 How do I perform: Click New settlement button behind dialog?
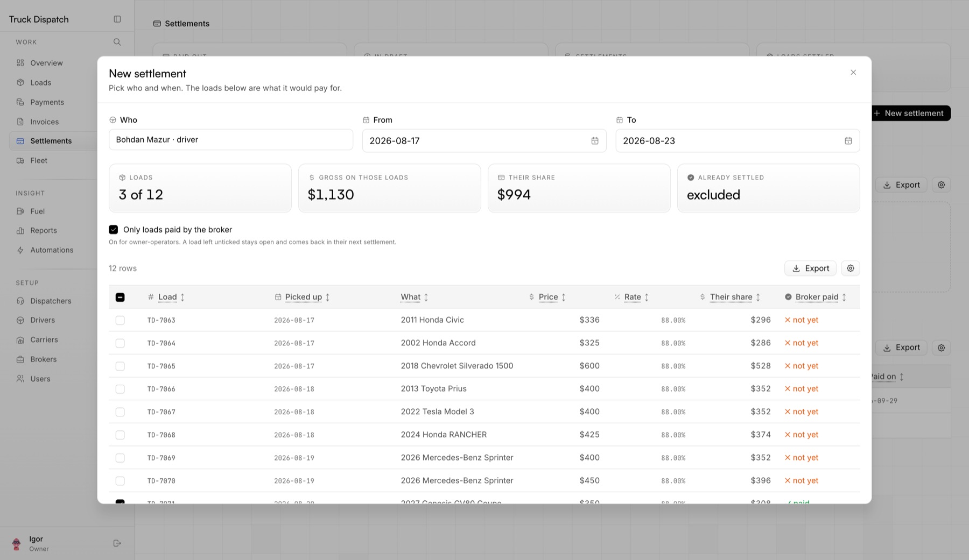coord(911,113)
